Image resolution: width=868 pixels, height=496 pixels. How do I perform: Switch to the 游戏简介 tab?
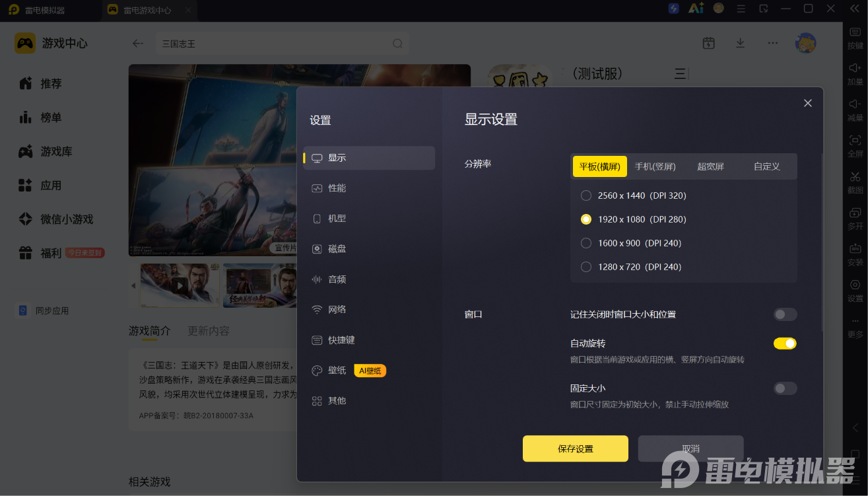[x=150, y=331]
